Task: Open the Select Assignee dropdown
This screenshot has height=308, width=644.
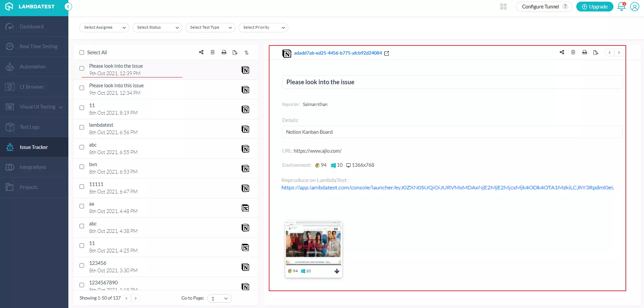Action: click(104, 28)
